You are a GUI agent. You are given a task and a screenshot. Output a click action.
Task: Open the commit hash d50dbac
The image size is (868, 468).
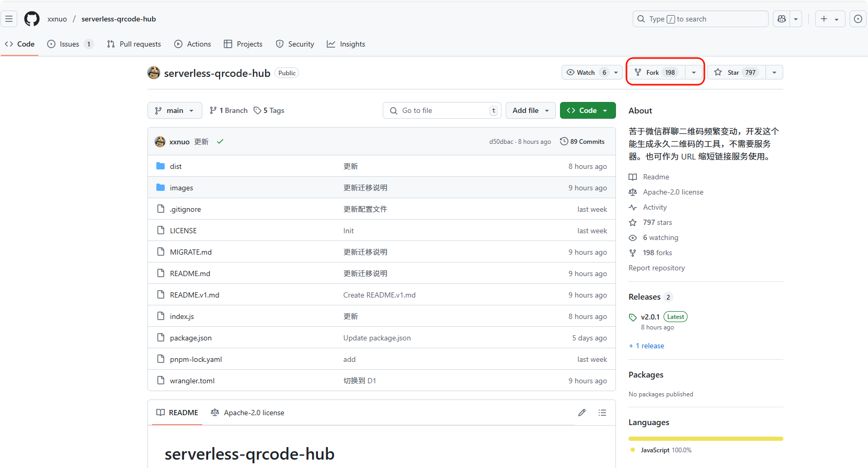501,142
